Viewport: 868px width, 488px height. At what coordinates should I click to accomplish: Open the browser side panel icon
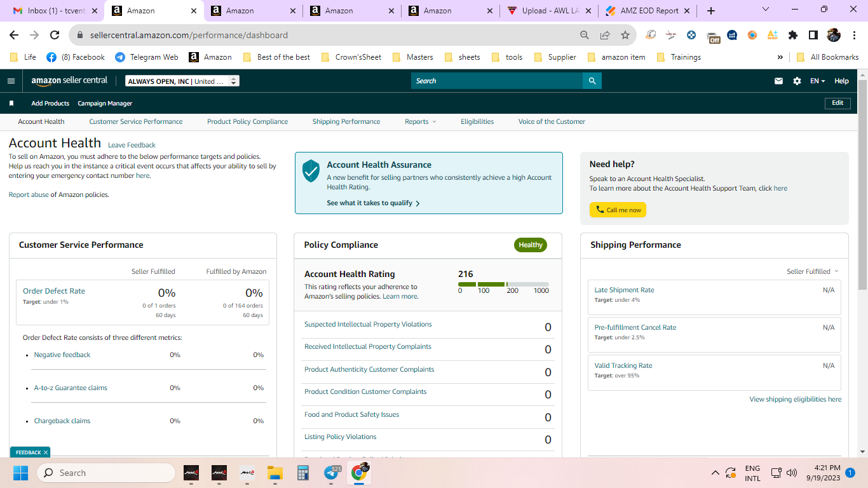point(813,35)
